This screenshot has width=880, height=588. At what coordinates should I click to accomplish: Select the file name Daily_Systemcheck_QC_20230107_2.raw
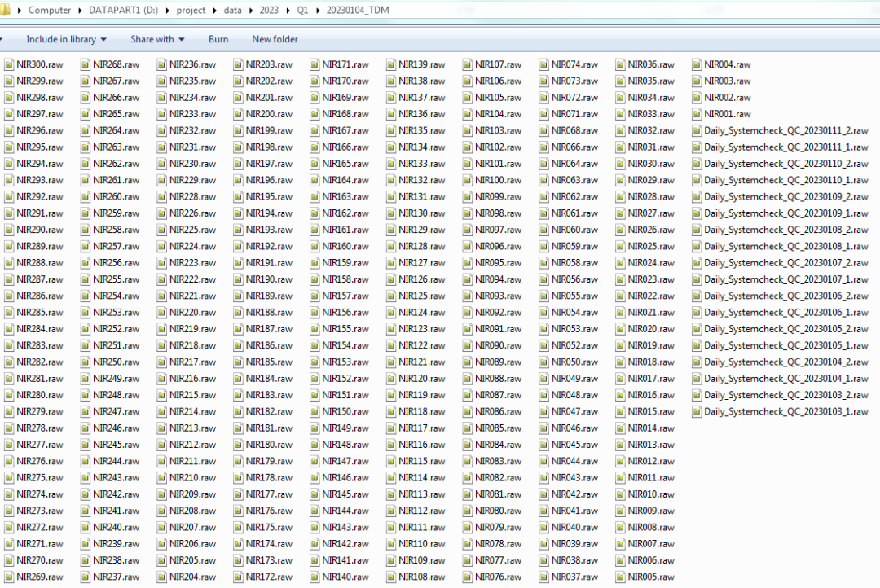[x=786, y=262]
